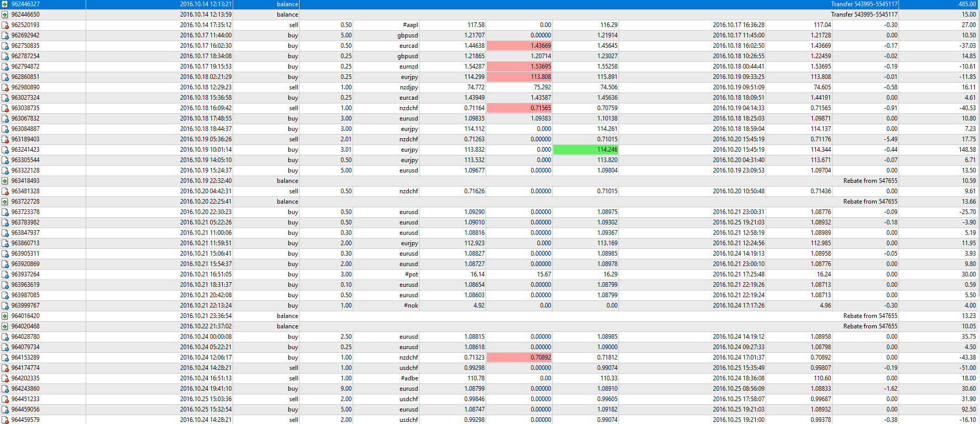Viewport: 980px width, 424px height.
Task: Click order number 964459056
Action: (x=25, y=409)
